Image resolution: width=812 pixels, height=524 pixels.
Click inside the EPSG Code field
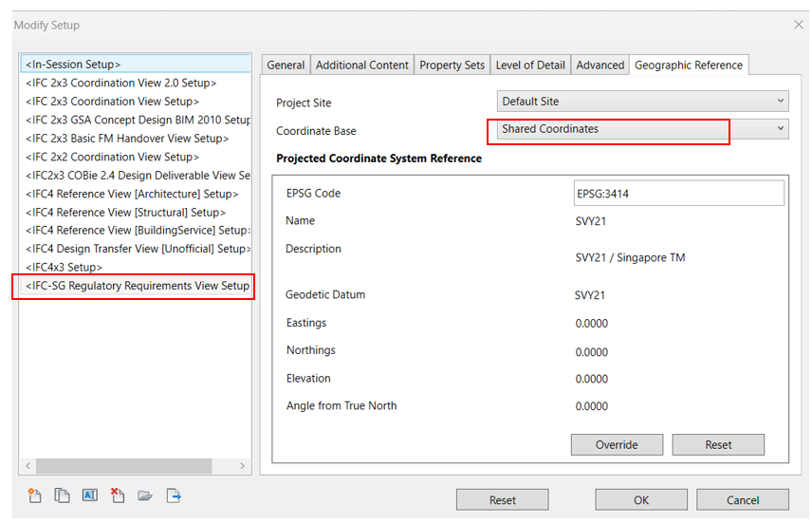click(678, 194)
